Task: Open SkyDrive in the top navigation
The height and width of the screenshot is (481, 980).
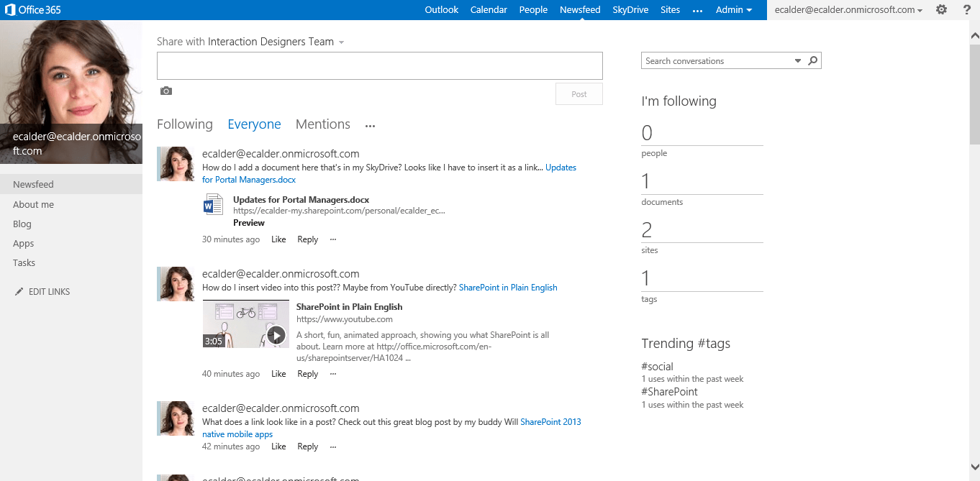Action: (x=630, y=10)
